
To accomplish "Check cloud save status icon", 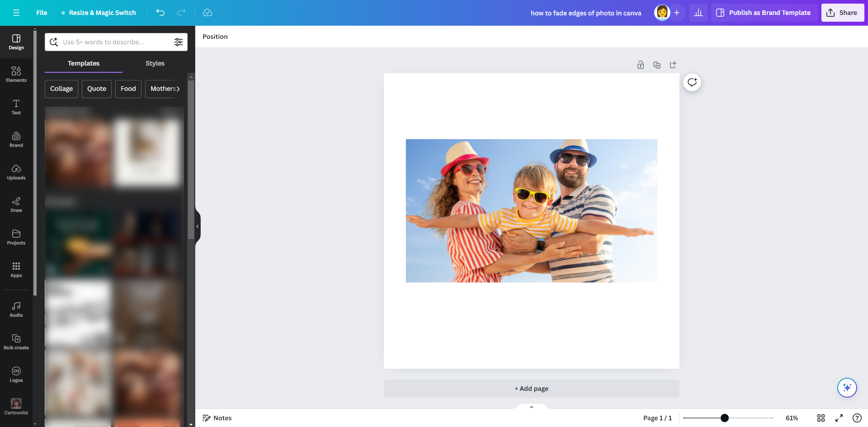I will (208, 13).
